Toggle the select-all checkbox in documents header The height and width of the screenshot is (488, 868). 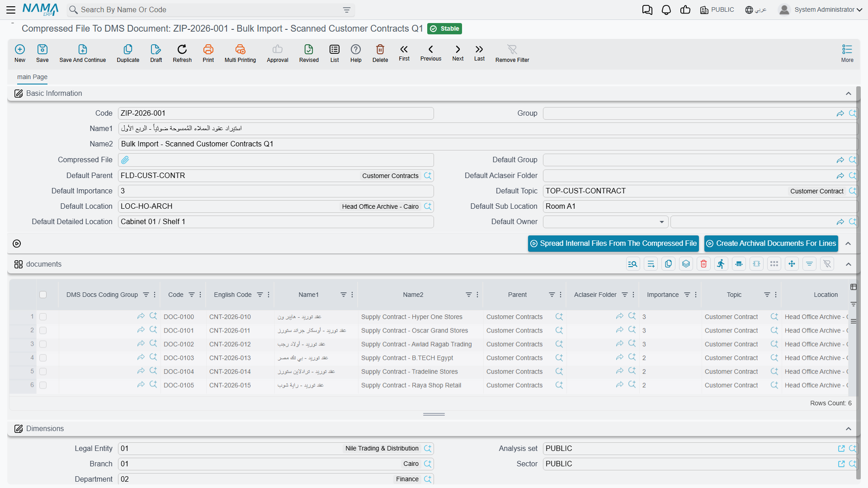[x=43, y=295]
